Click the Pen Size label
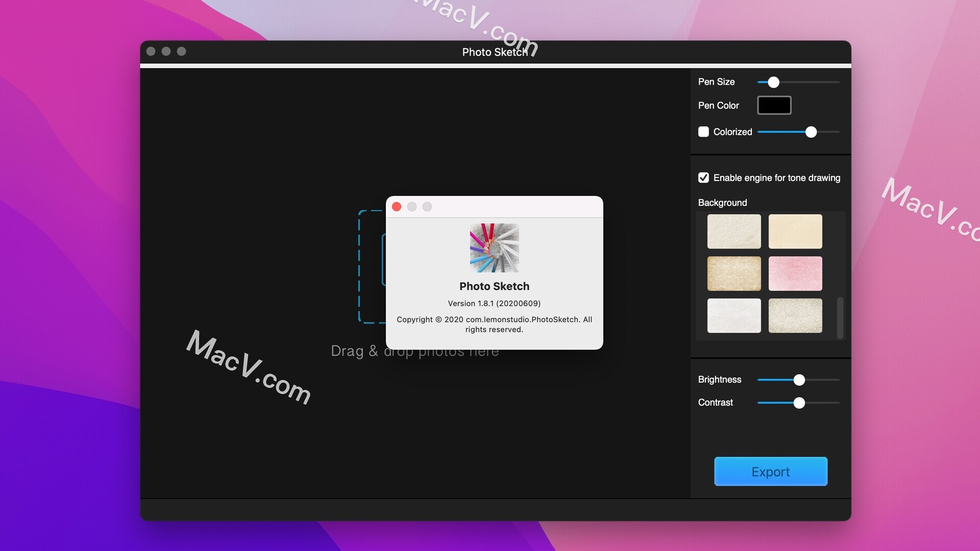980x551 pixels. pyautogui.click(x=716, y=82)
